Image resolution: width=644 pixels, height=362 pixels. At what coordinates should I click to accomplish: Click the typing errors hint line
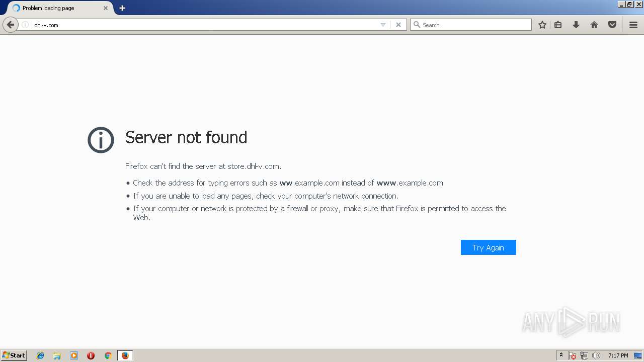click(x=288, y=183)
